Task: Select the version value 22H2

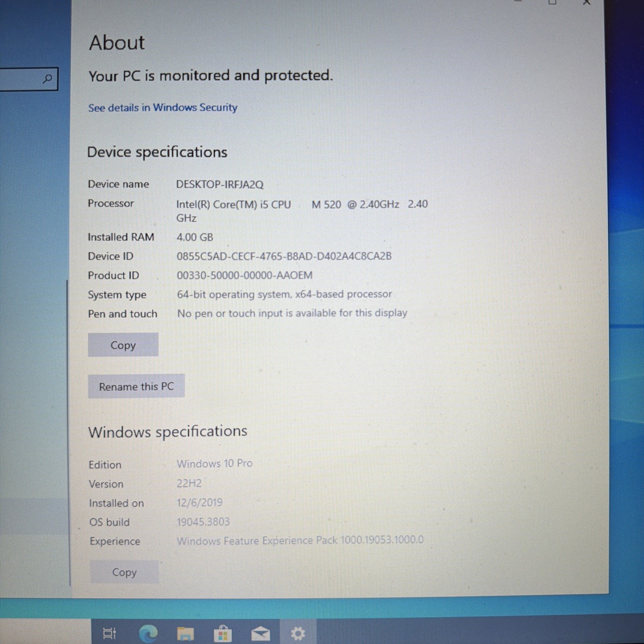Action: coord(189,483)
